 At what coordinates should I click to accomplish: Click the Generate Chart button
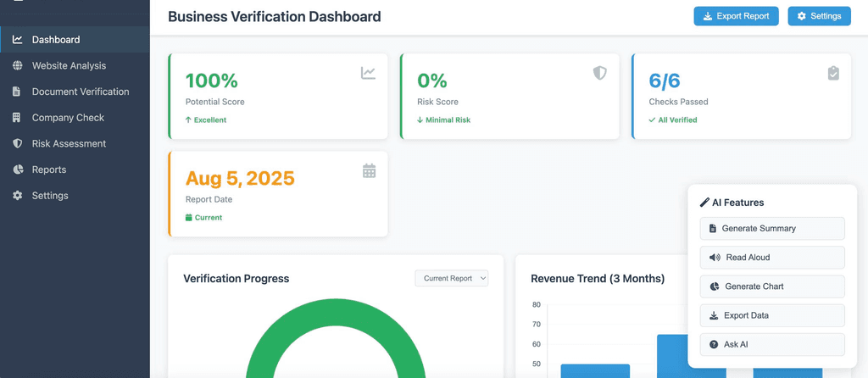pyautogui.click(x=772, y=286)
